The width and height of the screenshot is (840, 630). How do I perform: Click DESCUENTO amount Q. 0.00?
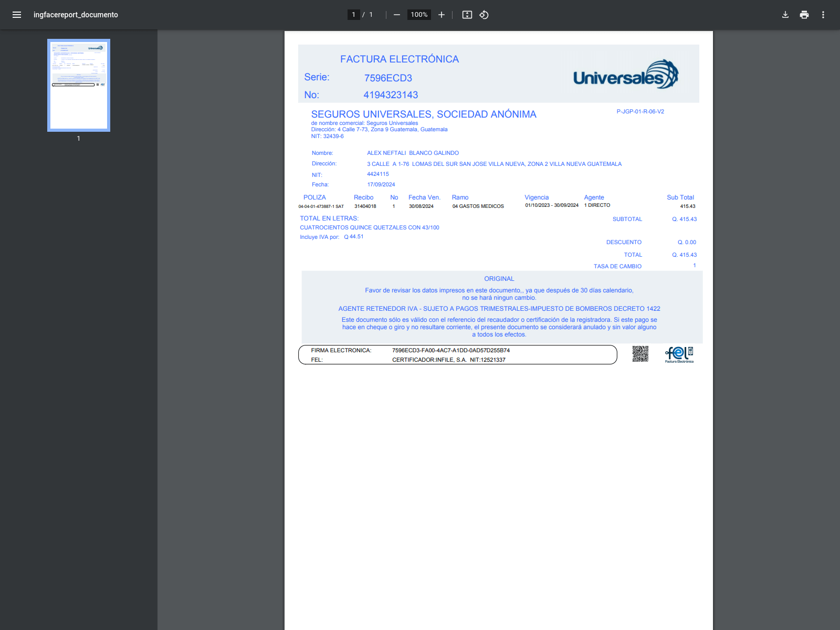pos(687,243)
